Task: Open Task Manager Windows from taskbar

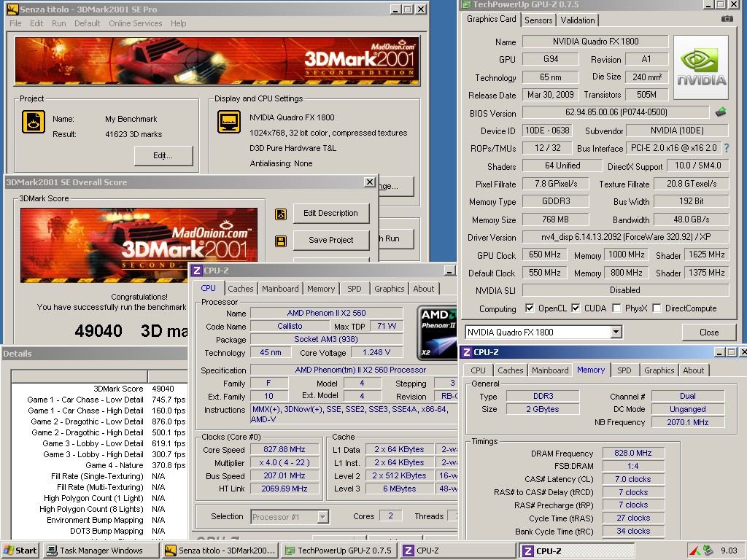Action: pos(101,551)
